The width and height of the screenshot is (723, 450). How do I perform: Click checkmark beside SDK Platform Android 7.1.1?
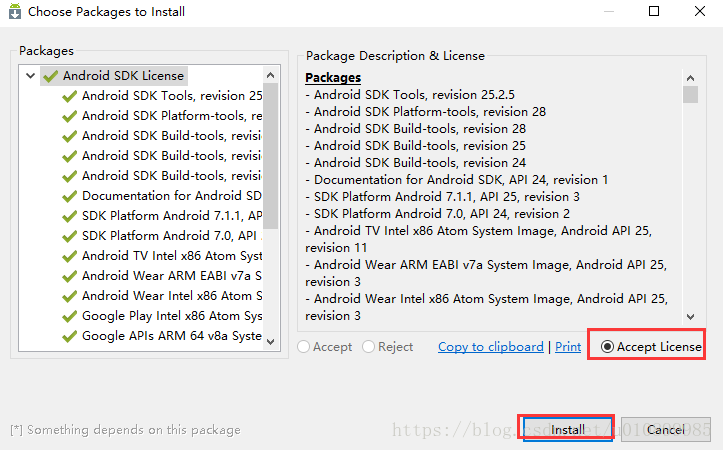click(69, 216)
